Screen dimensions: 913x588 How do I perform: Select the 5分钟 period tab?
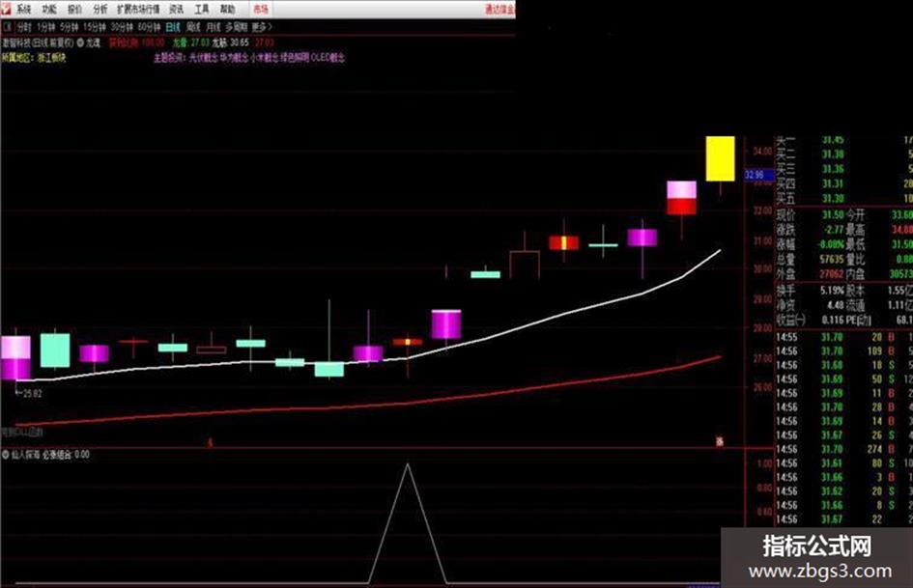click(69, 27)
